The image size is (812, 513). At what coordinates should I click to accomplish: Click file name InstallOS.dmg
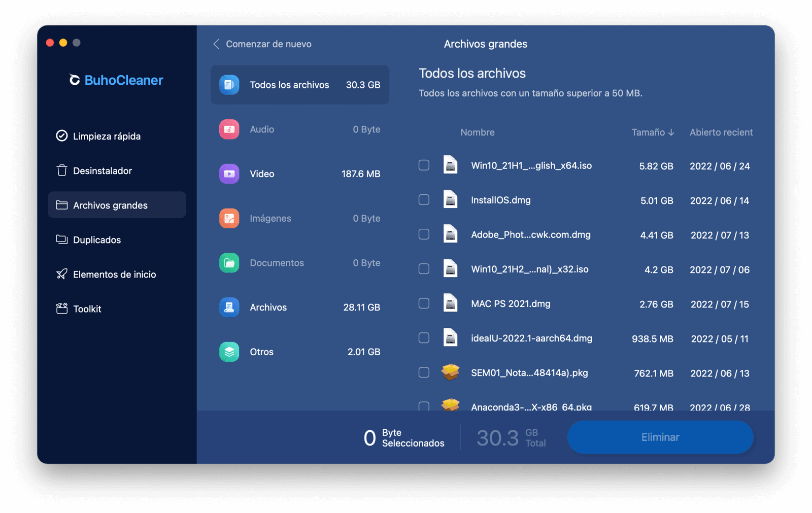[501, 200]
